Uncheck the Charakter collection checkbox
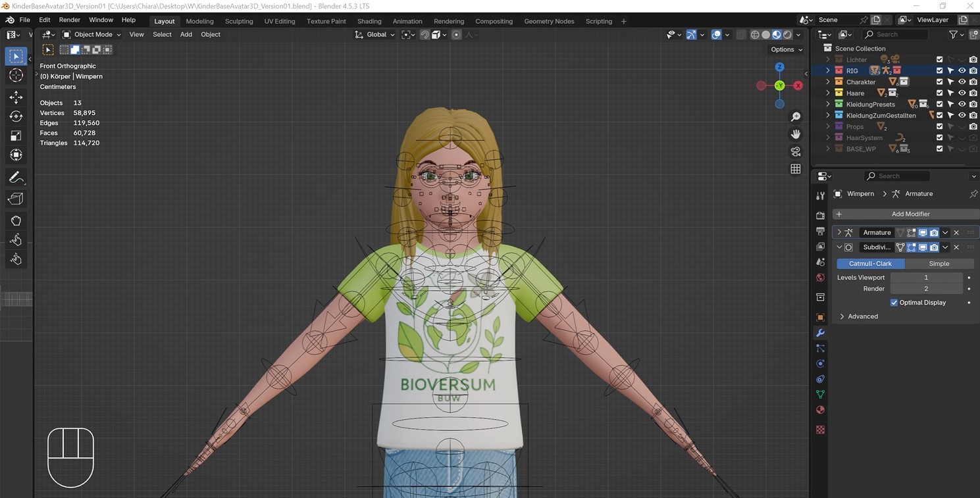The image size is (980, 498). 940,82
